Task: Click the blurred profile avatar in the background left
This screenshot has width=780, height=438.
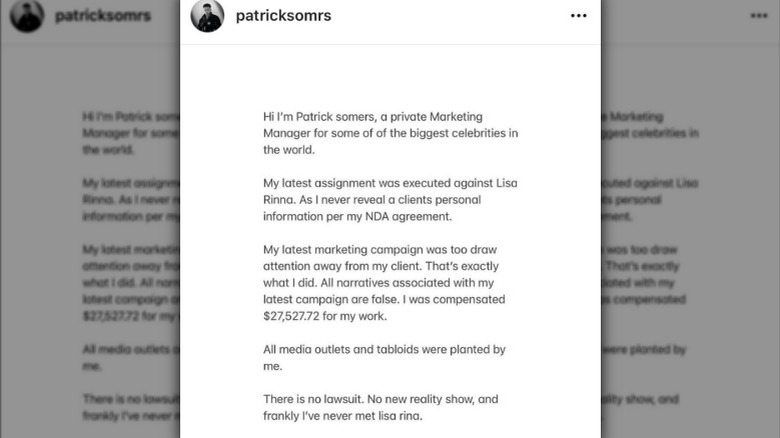Action: point(27,16)
